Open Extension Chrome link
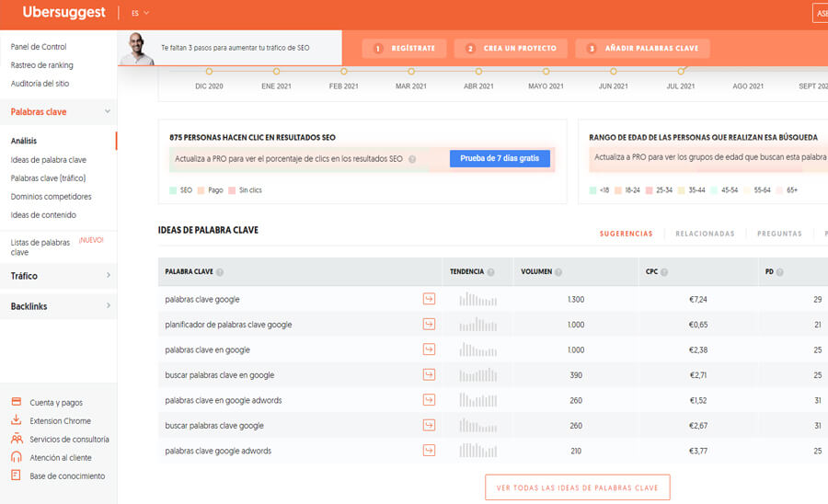 (x=60, y=421)
